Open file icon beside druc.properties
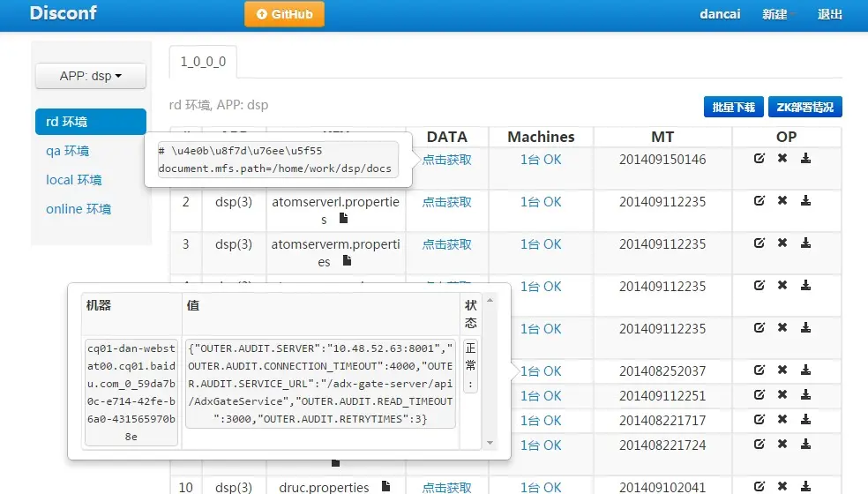This screenshot has width=868, height=494. [385, 486]
